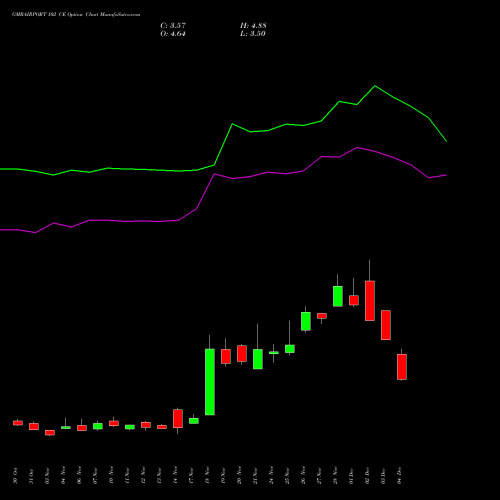Screen dimensions: 500x500
Task: Select the green candle for 21 Nov
Action: click(258, 359)
